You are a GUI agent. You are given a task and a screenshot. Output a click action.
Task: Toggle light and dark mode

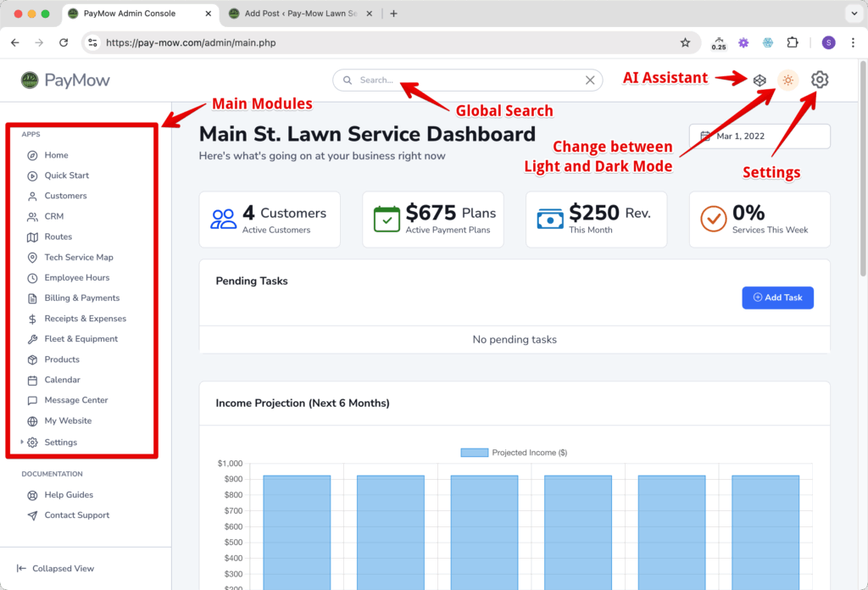[787, 81]
